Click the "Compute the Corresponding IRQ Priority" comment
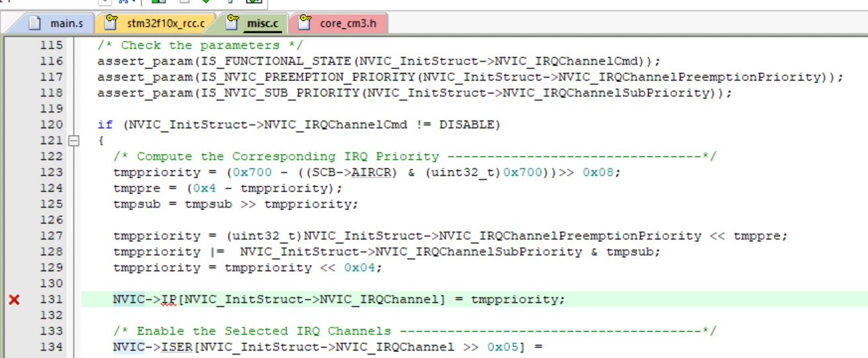 point(415,156)
